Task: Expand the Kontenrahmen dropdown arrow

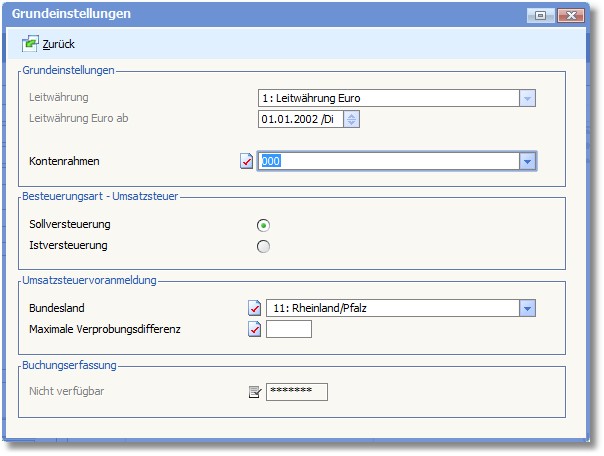Action: (527, 161)
